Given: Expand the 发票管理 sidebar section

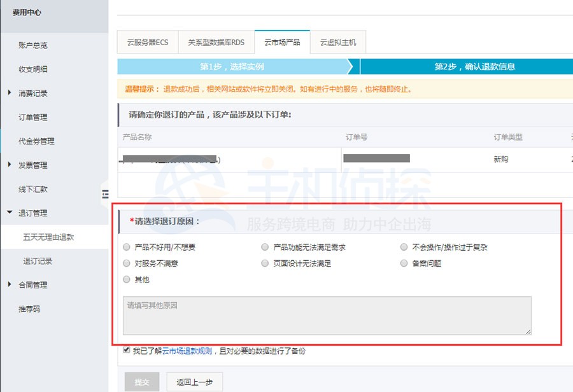Looking at the screenshot, I should (x=31, y=165).
